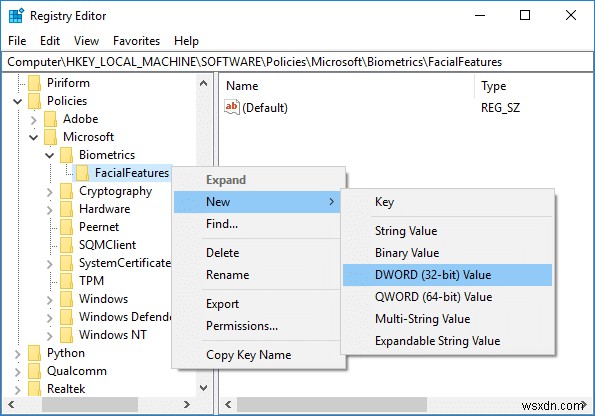Click the Hardware folder icon
595x416 pixels.
[66, 209]
